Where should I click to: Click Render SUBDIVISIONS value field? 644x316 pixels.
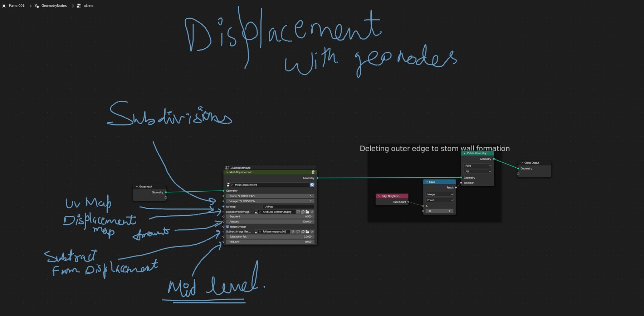coord(270,196)
